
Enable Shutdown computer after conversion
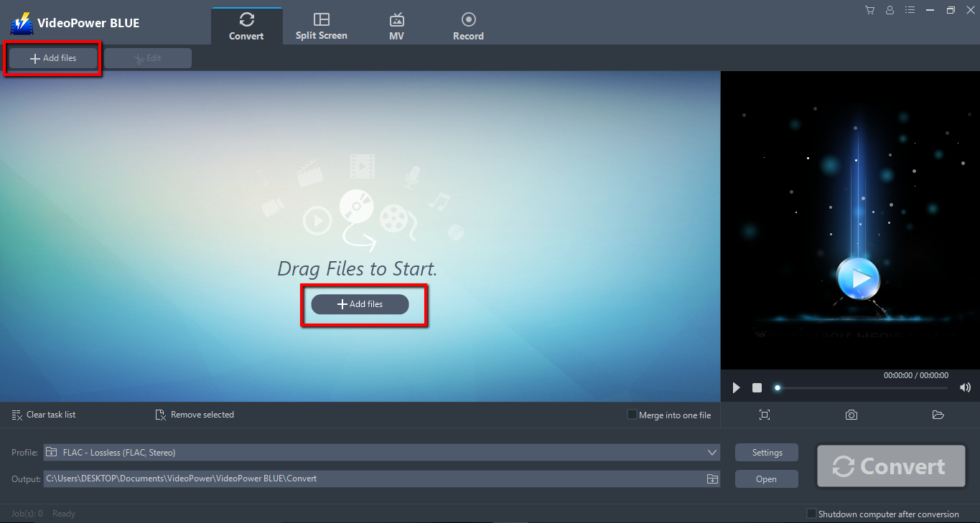tap(812, 514)
